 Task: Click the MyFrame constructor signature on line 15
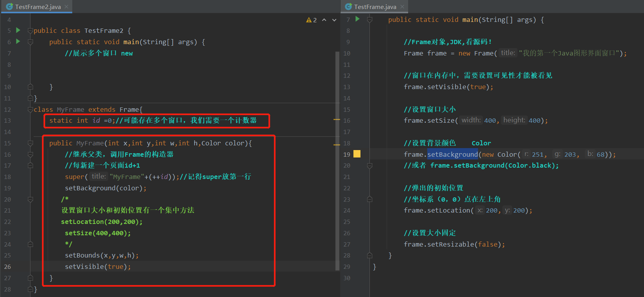(151, 143)
